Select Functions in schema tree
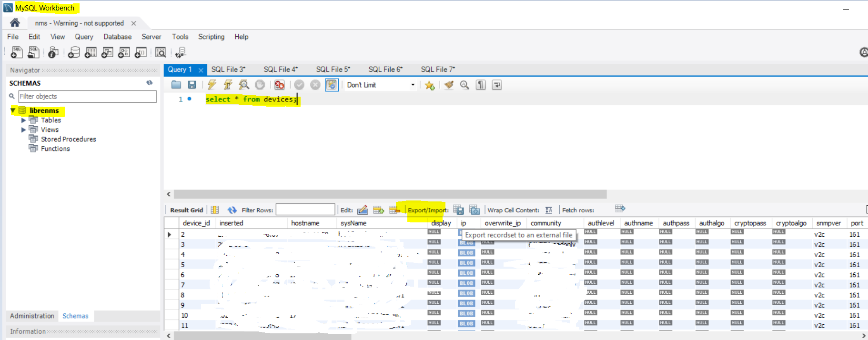This screenshot has height=340, width=868. pos(55,149)
